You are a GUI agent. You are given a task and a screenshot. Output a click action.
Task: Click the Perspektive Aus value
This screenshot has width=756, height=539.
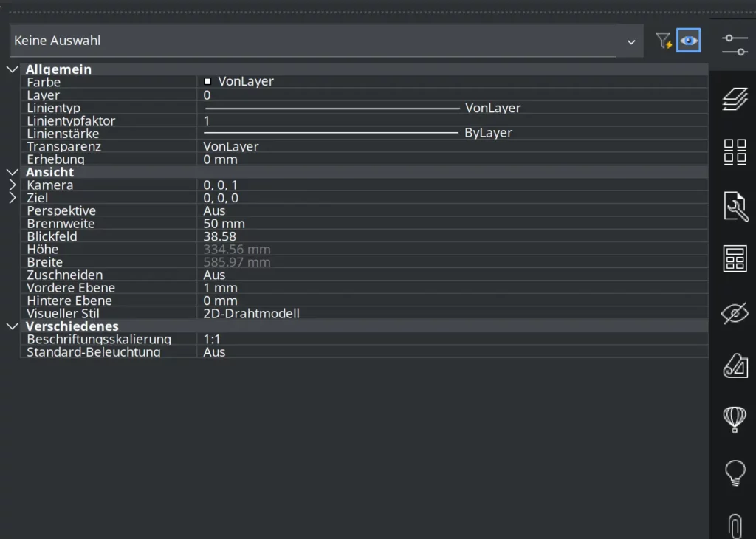point(453,210)
